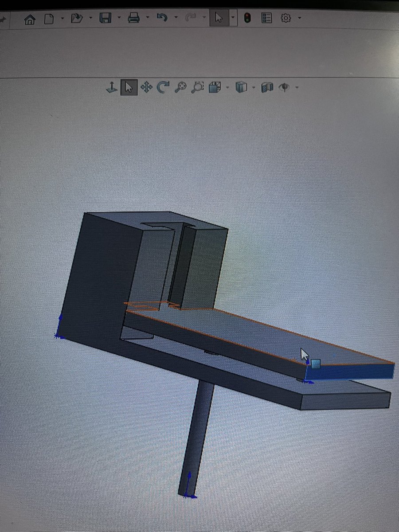The height and width of the screenshot is (532, 399).
Task: Save the current document
Action: coord(106,19)
